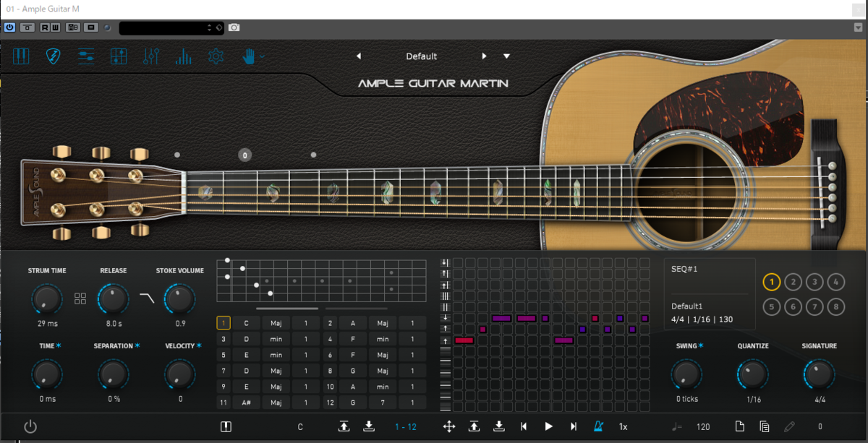Viewport: 868px width, 443px height.
Task: Expand the chevron beside the hand icon
Action: click(263, 56)
